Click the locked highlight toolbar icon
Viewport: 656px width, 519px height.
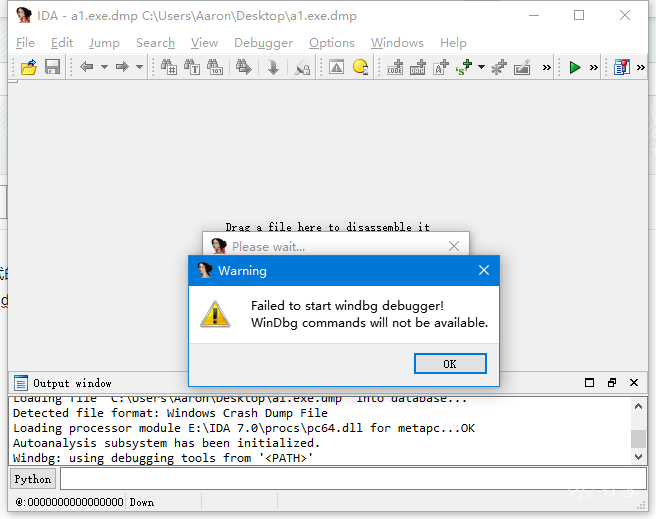pyautogui.click(x=302, y=67)
